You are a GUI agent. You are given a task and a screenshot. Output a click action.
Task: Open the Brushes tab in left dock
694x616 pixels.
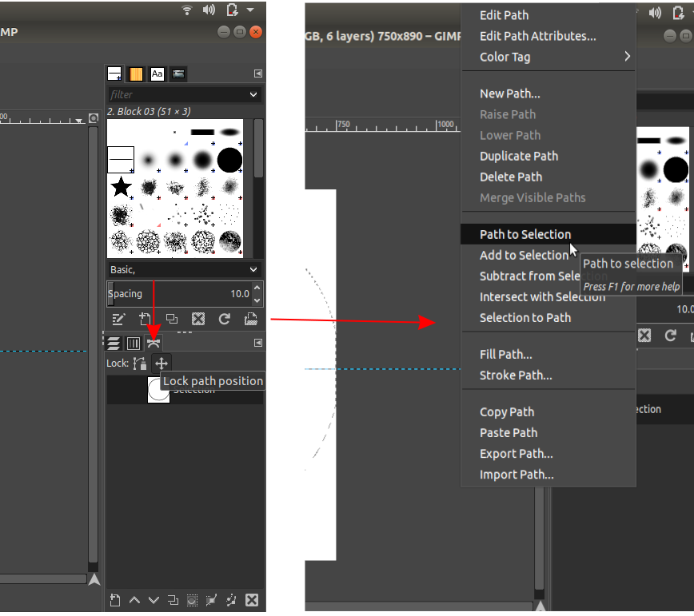(x=114, y=74)
